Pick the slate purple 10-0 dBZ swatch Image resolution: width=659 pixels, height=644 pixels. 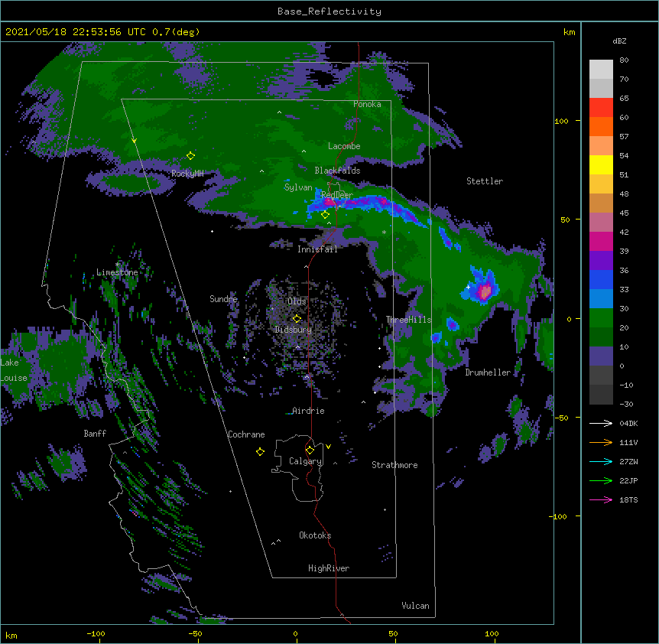pos(601,356)
